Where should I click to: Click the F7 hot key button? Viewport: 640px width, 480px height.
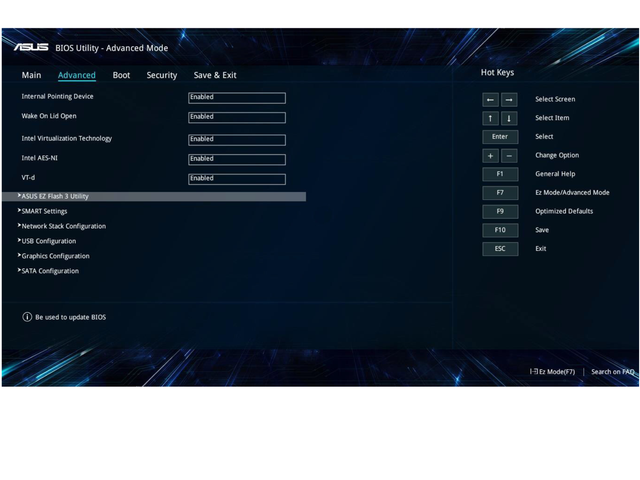pos(500,193)
